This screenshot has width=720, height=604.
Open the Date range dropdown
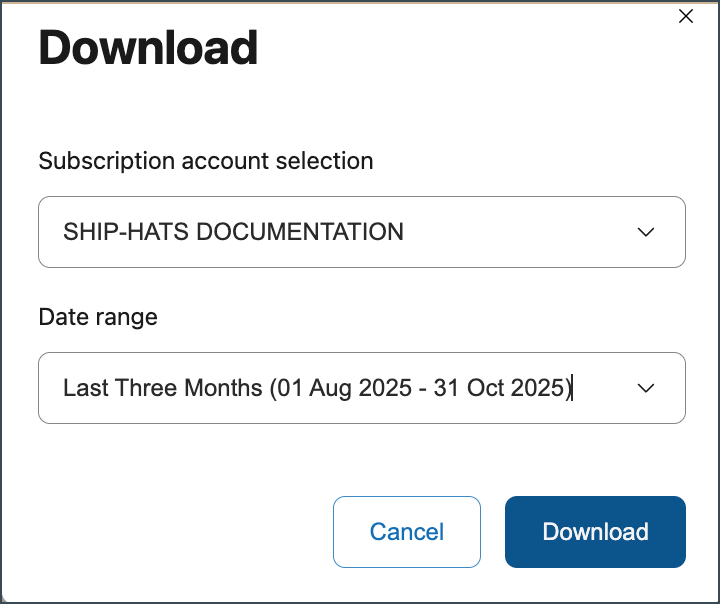pos(361,388)
